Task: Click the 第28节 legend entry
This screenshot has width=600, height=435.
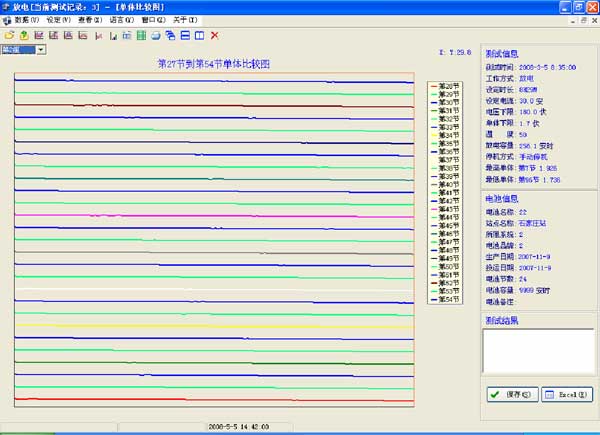Action: (445, 86)
